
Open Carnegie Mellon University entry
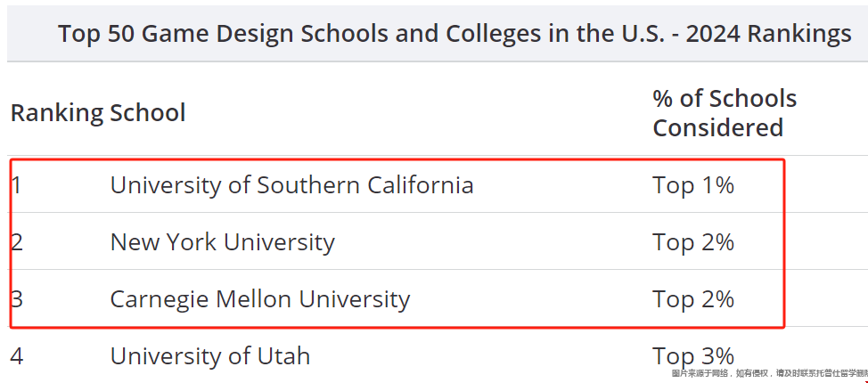260,299
